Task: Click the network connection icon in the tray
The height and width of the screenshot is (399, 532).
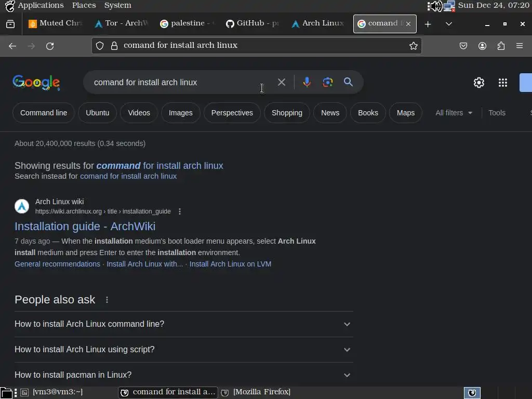Action: tap(449, 6)
